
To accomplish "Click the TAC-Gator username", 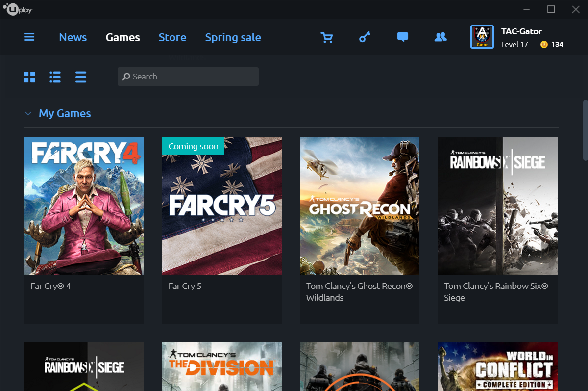I will pos(521,31).
